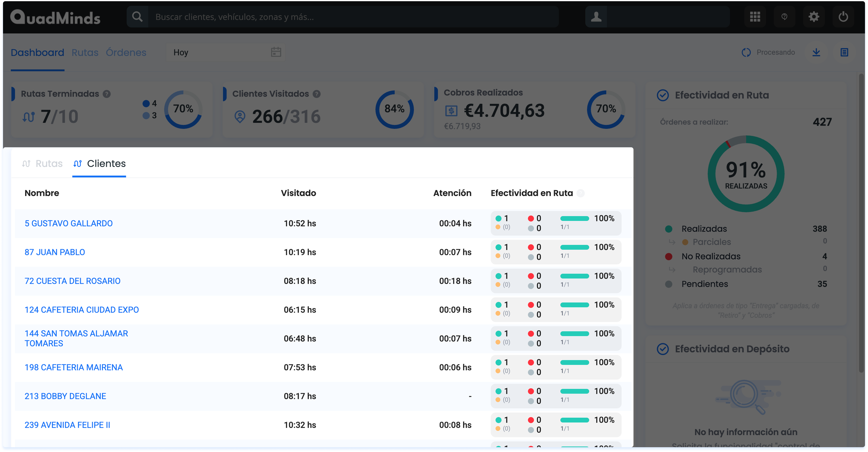Open client 5 GUSTAVO GALLARDO link

[x=68, y=223]
